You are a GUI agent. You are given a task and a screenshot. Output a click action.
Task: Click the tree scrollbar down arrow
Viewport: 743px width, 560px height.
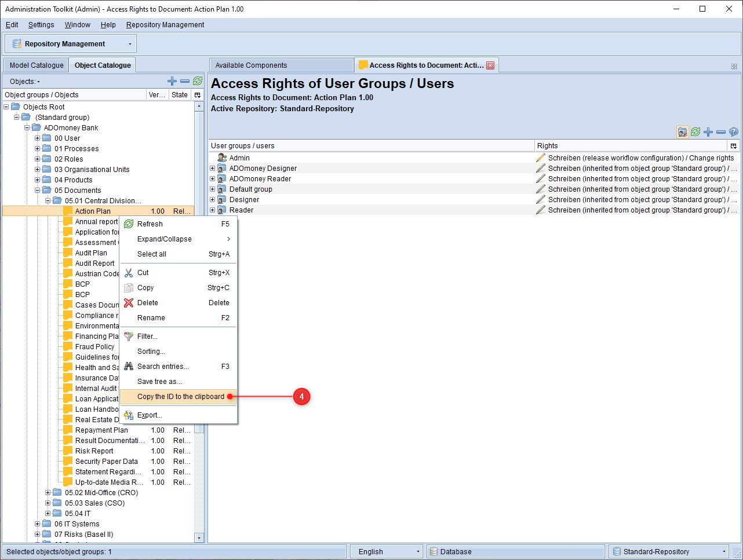pyautogui.click(x=199, y=538)
